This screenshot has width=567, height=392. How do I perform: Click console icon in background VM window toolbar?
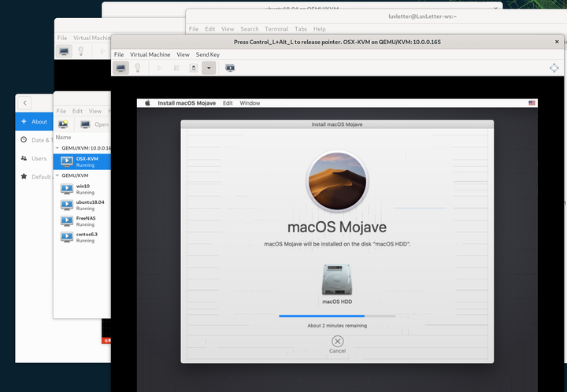pos(64,51)
